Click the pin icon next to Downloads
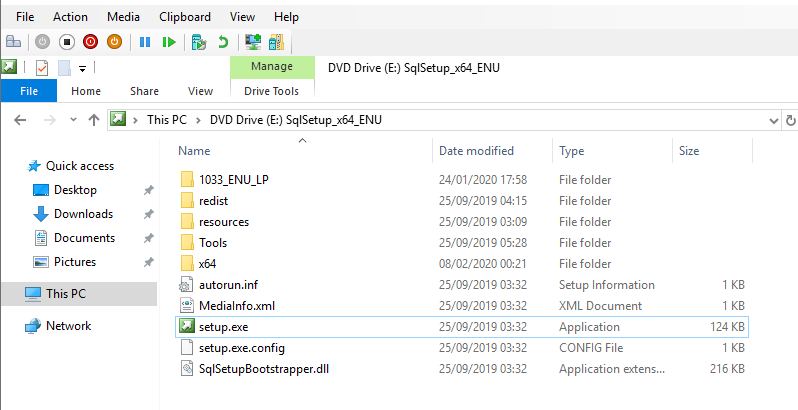This screenshot has width=798, height=410. 148,214
